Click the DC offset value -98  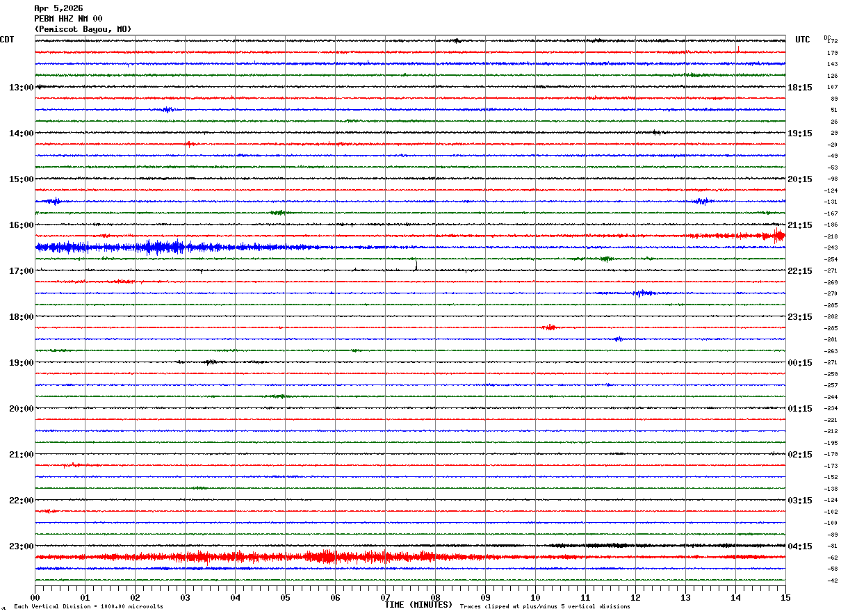[832, 179]
